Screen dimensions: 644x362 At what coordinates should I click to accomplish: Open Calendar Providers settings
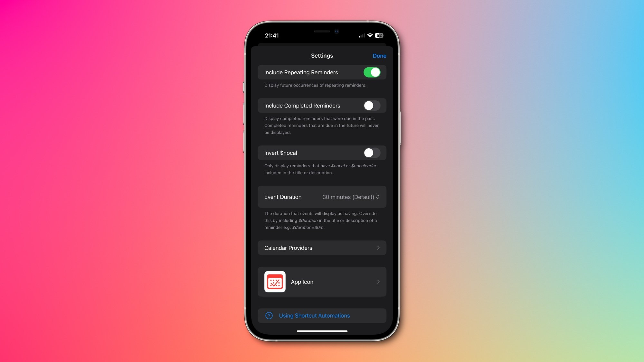322,247
